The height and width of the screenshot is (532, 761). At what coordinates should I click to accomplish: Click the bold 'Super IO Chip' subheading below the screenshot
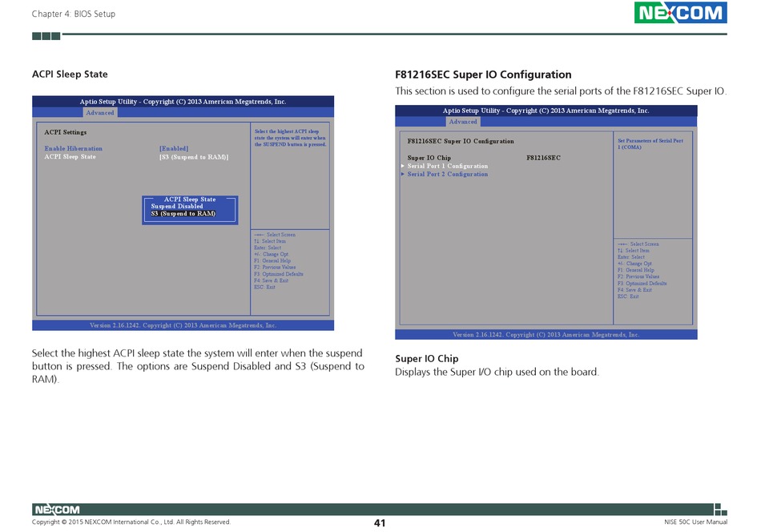pyautogui.click(x=427, y=359)
